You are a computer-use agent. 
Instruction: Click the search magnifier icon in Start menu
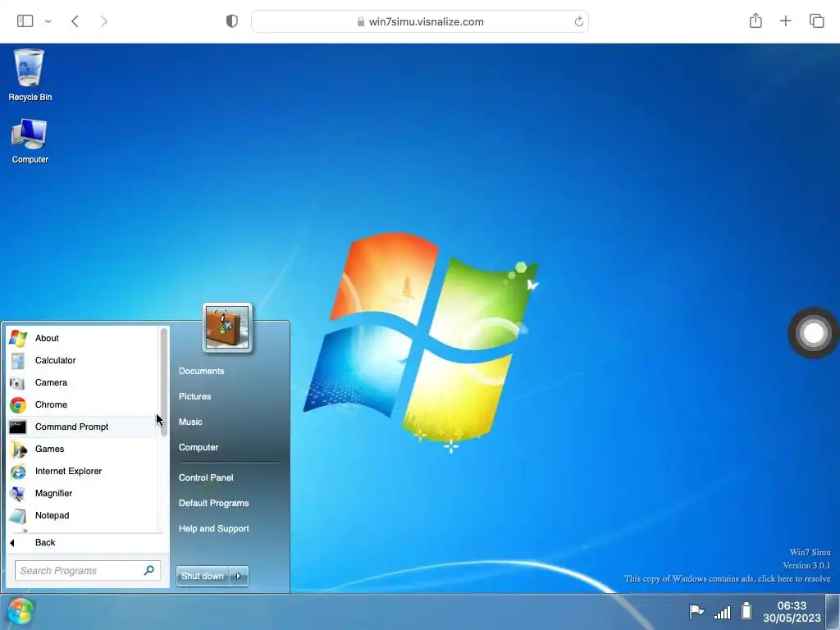point(149,571)
